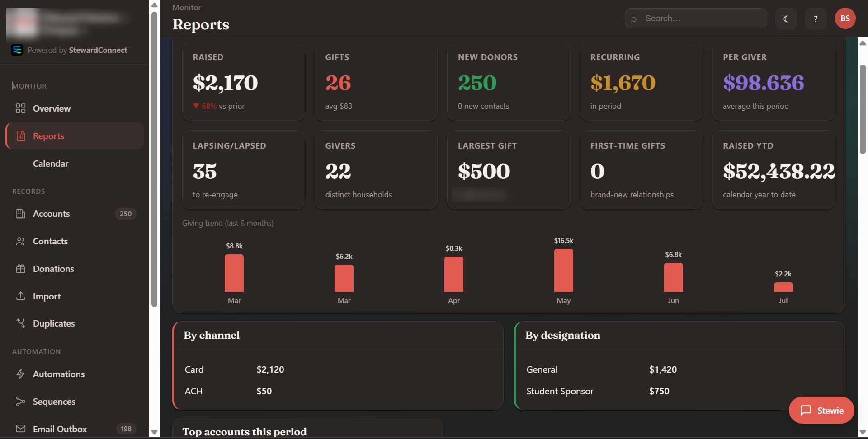Click the Automations lightning icon

tap(20, 374)
